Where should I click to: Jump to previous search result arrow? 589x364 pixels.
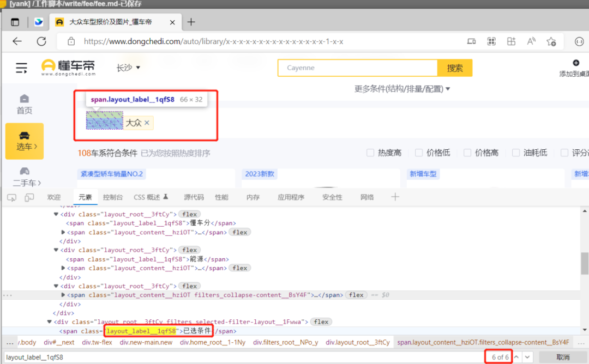tap(517, 357)
